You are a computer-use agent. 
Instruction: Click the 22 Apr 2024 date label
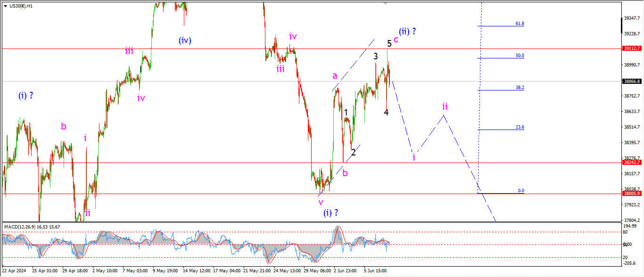tap(14, 271)
